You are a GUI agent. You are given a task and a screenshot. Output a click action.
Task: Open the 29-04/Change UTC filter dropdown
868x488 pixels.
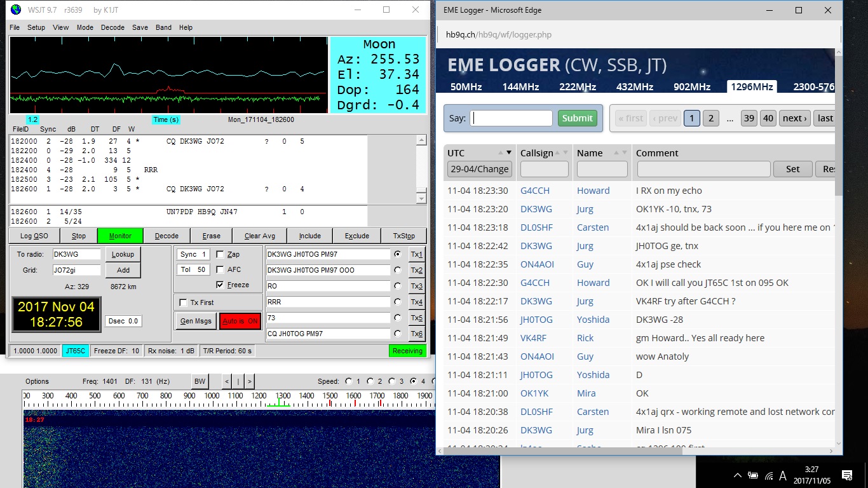tap(480, 169)
